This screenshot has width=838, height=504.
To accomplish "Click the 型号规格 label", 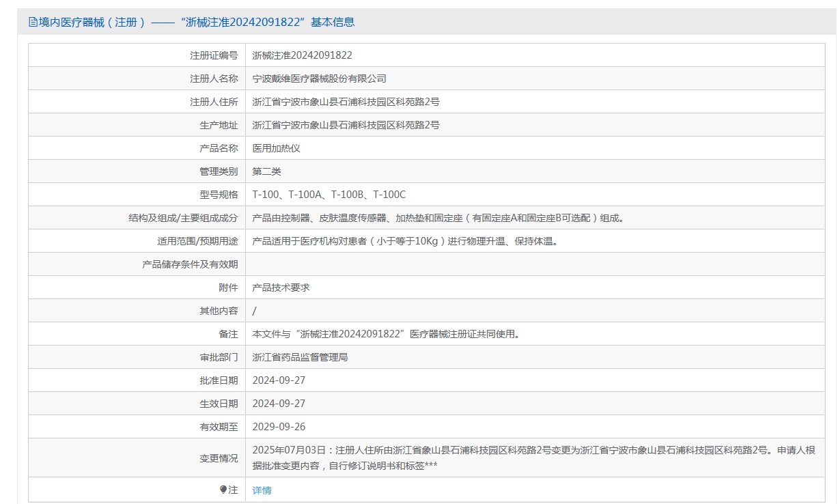I will click(x=219, y=195).
